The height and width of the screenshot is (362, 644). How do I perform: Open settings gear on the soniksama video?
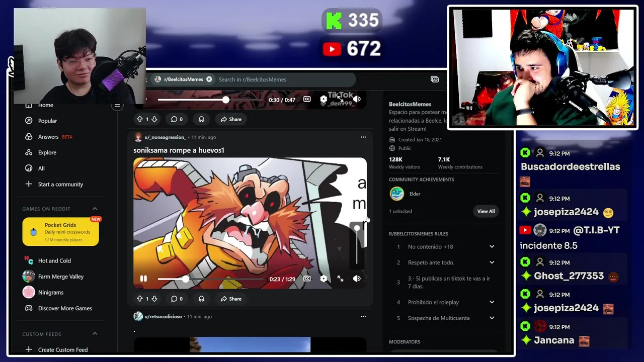(324, 279)
